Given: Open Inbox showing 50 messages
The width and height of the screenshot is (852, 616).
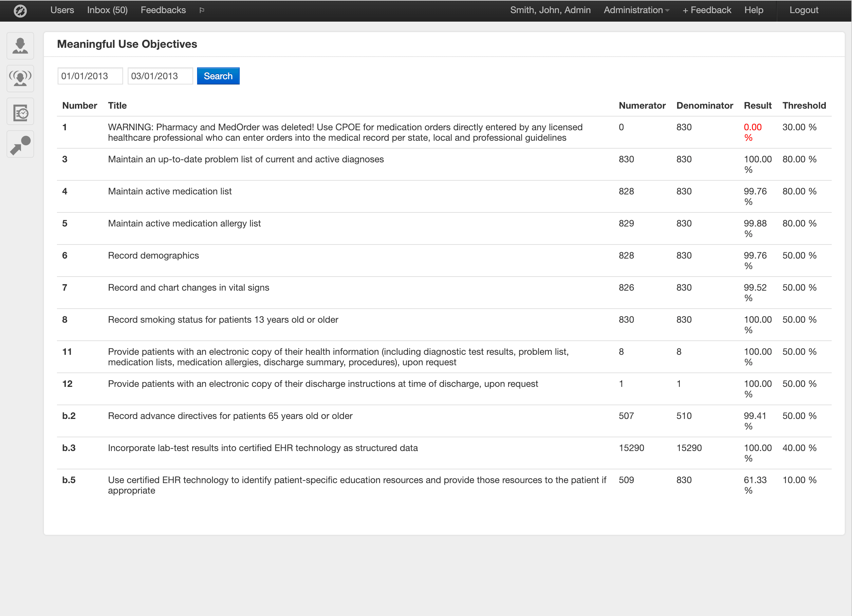Looking at the screenshot, I should [x=107, y=10].
